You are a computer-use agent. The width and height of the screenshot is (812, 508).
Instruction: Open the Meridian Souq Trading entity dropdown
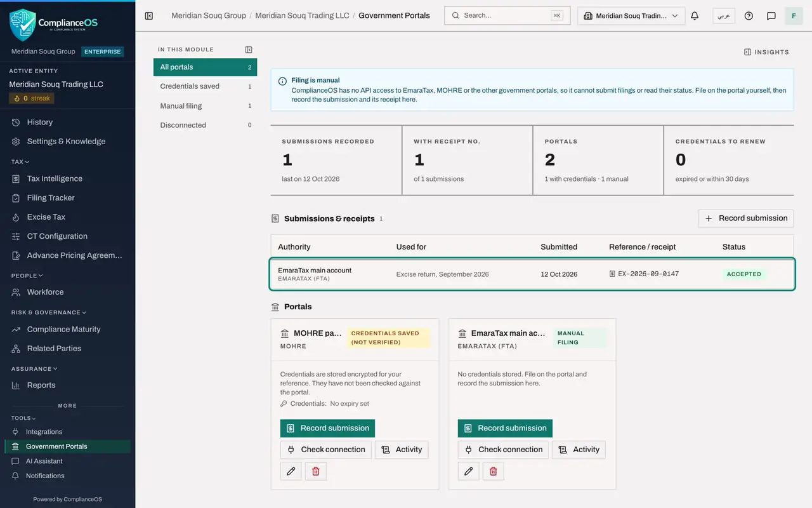631,16
